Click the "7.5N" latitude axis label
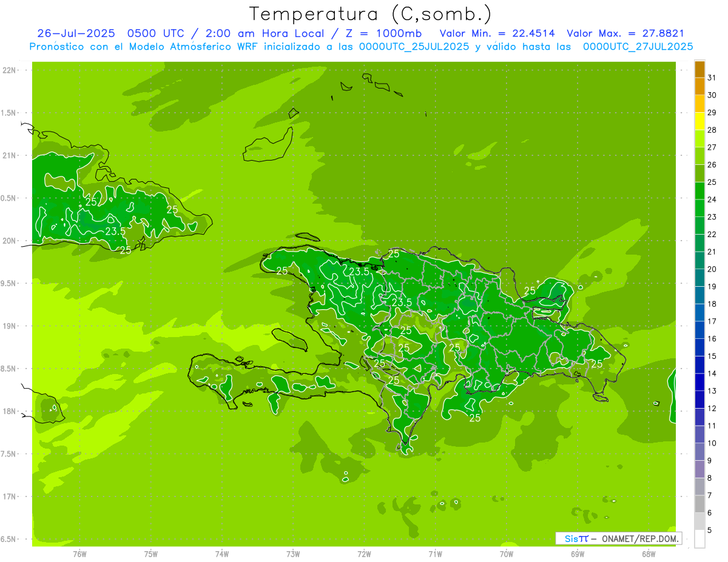Viewport: 728px width, 562px height. [8, 454]
